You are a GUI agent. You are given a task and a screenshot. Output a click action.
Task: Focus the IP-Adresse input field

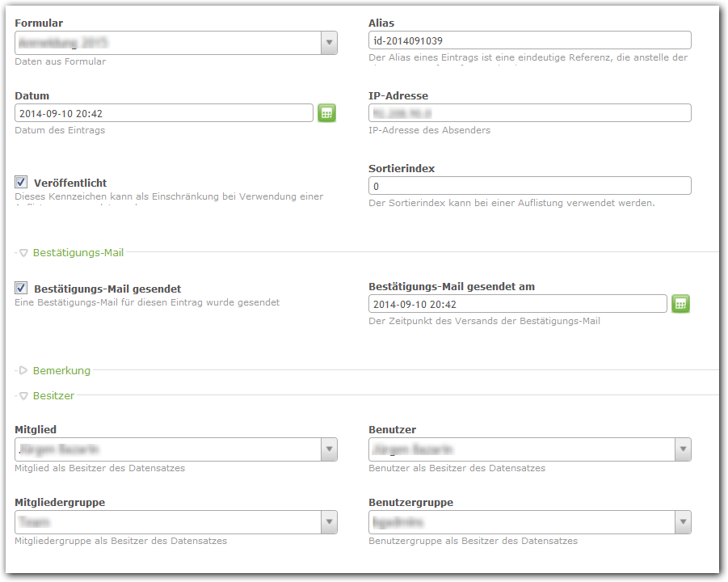point(529,113)
